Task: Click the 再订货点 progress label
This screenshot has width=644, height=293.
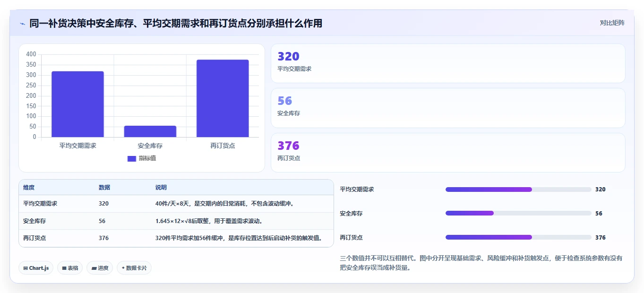Action: (x=351, y=238)
